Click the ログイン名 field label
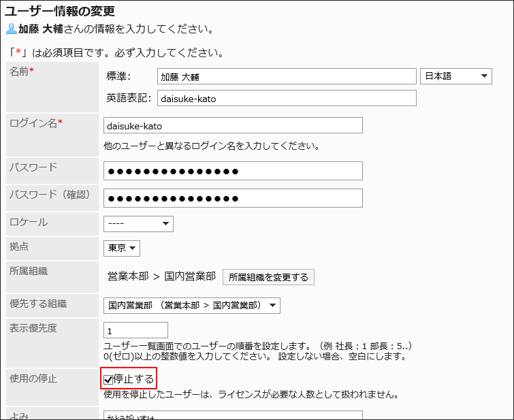This screenshot has height=420, width=514. pyautogui.click(x=33, y=123)
